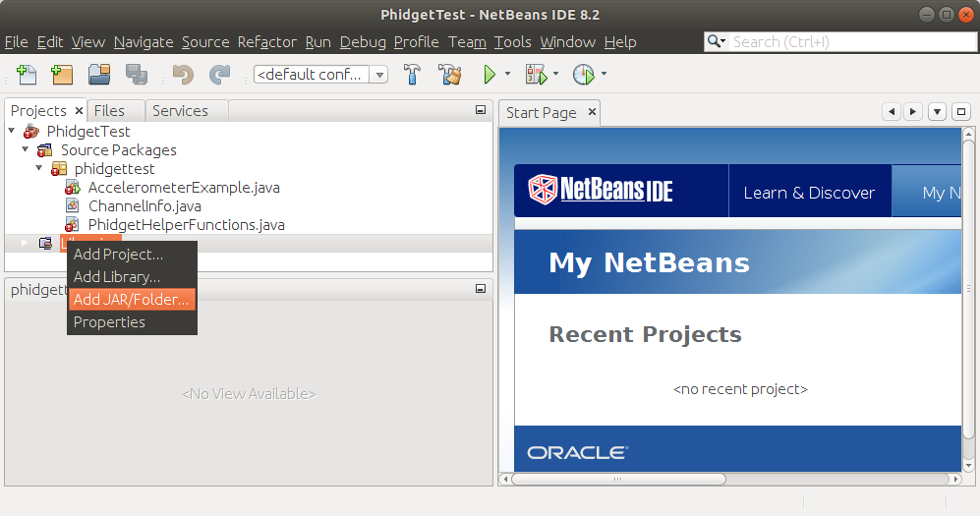
Task: Close the Projects tab
Action: [x=79, y=110]
